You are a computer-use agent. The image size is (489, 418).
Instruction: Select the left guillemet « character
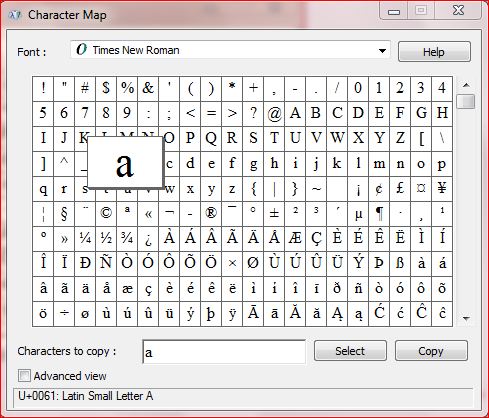148,213
